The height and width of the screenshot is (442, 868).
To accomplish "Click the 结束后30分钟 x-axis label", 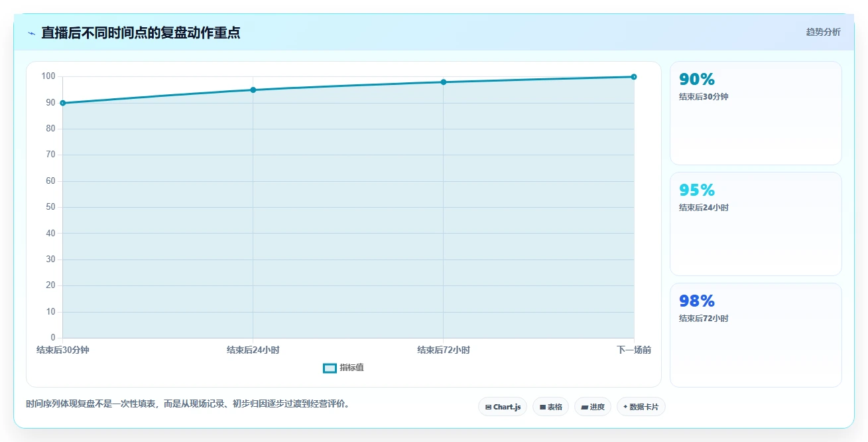I will pos(62,350).
